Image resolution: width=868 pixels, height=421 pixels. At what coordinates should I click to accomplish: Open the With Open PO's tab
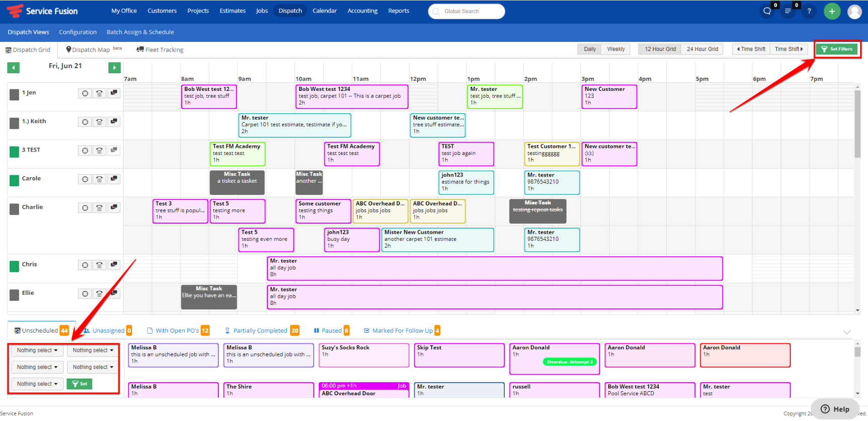coord(178,331)
